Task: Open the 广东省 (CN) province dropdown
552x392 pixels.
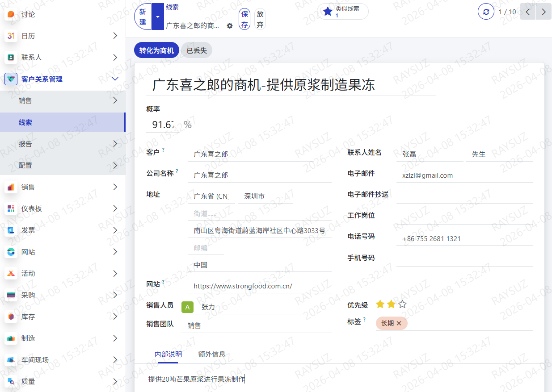Action: [211, 196]
